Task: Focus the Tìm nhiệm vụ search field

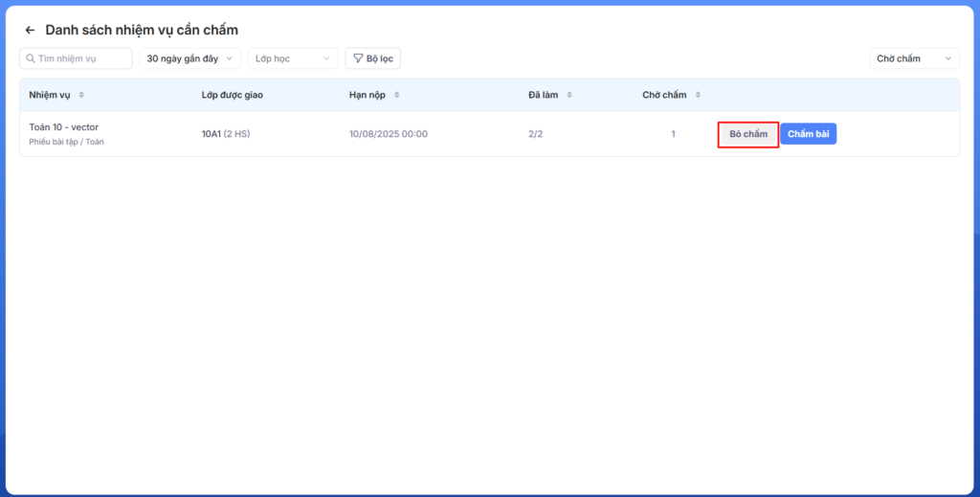Action: point(81,58)
